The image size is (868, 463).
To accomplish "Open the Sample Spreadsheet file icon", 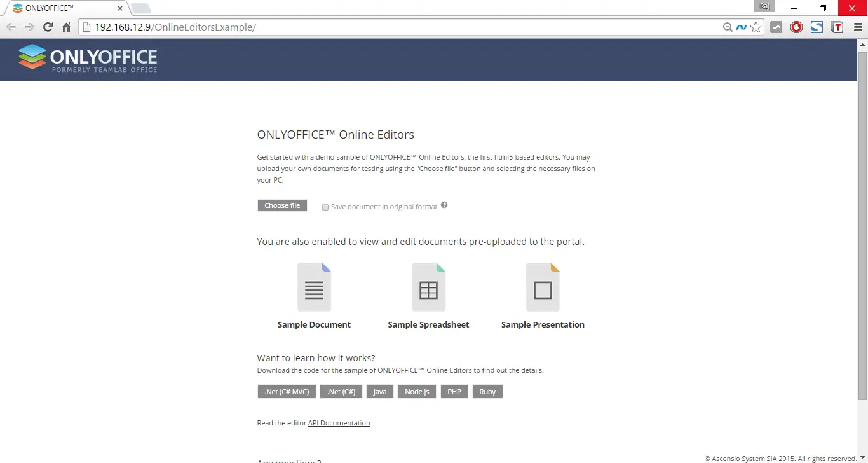I will [429, 287].
